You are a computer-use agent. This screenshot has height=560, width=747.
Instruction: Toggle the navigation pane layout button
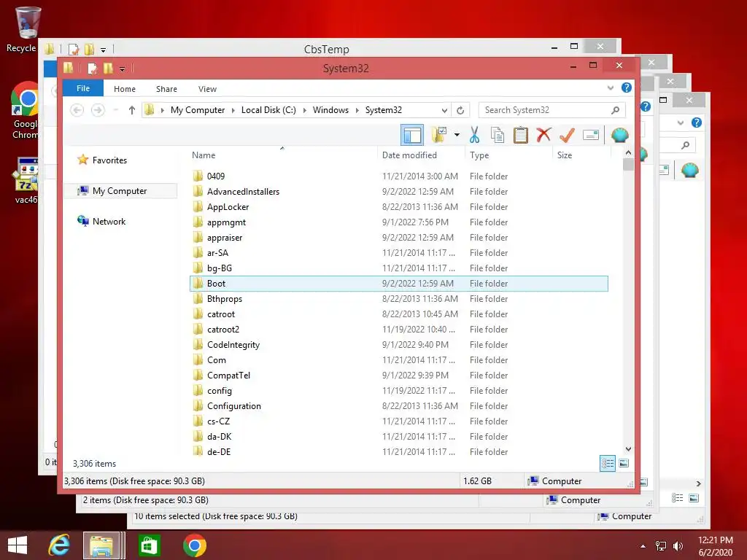tap(411, 135)
